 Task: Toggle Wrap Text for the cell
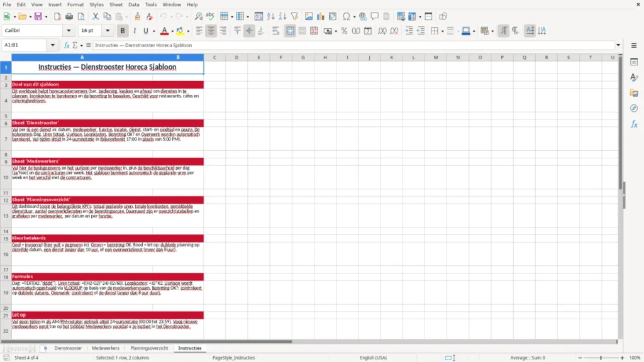[275, 31]
